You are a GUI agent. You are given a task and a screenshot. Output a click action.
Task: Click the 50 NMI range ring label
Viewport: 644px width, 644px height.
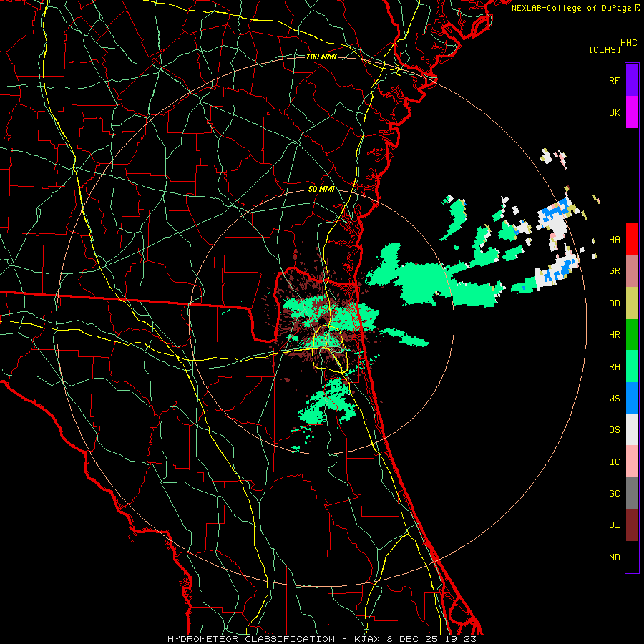321,190
